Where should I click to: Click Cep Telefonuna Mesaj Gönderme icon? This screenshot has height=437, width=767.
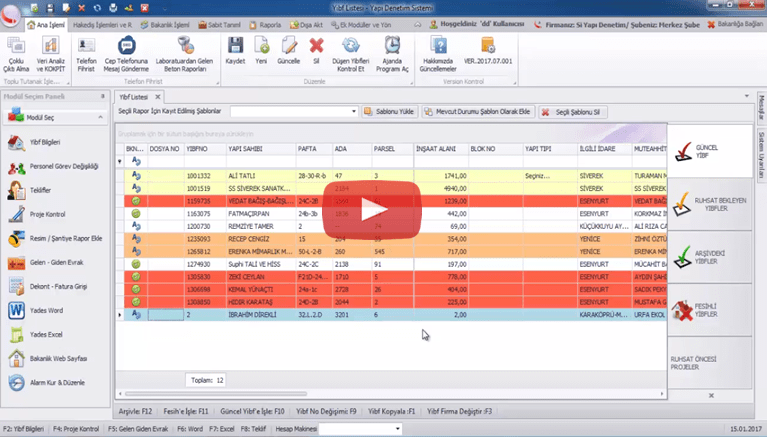pyautogui.click(x=126, y=50)
